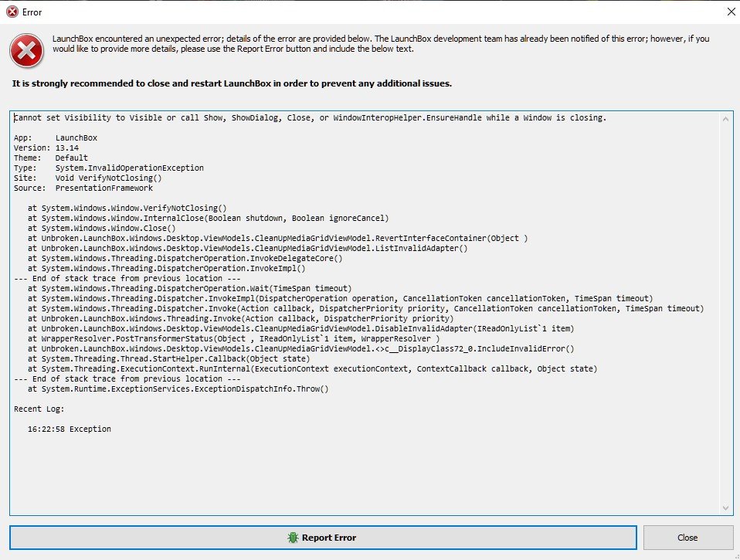This screenshot has height=560, width=740.
Task: Click the 'Source: PresentationFramework' line
Action: pyautogui.click(x=83, y=188)
